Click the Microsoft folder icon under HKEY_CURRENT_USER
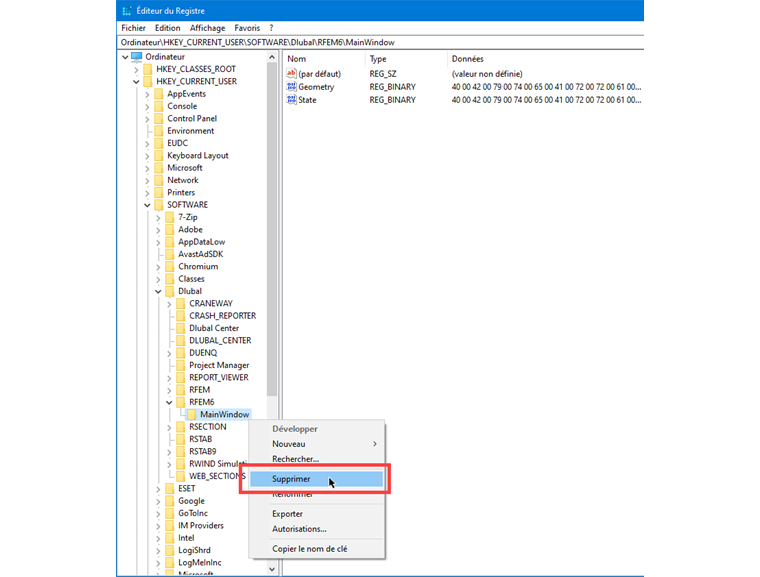 click(x=158, y=168)
